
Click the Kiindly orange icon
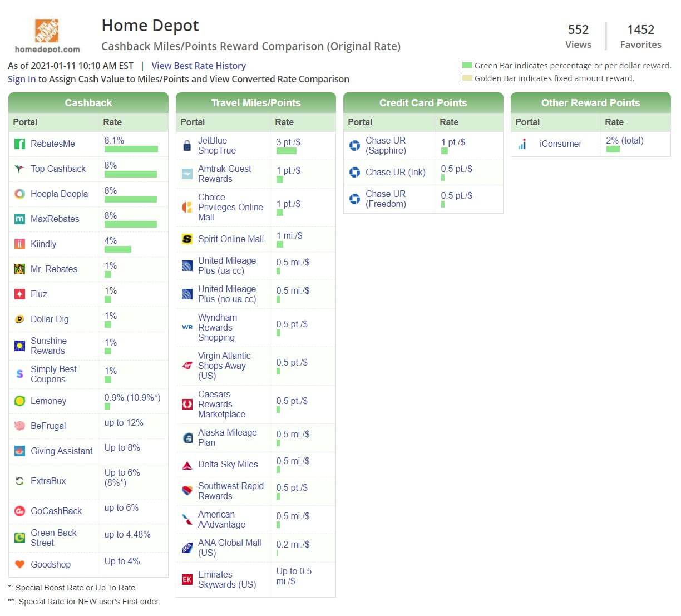coord(19,244)
